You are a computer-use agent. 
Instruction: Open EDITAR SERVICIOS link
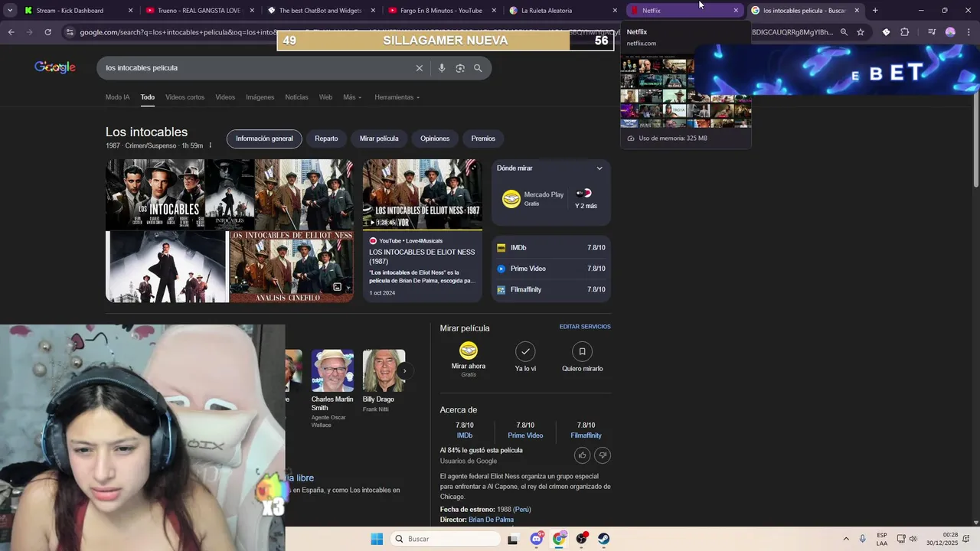click(x=585, y=327)
